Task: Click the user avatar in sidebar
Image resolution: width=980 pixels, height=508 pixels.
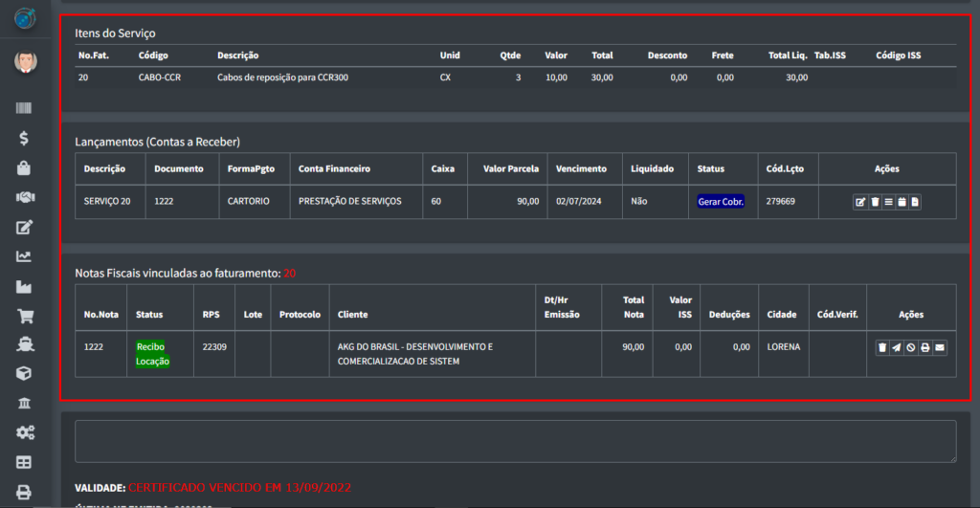Action: (x=25, y=63)
